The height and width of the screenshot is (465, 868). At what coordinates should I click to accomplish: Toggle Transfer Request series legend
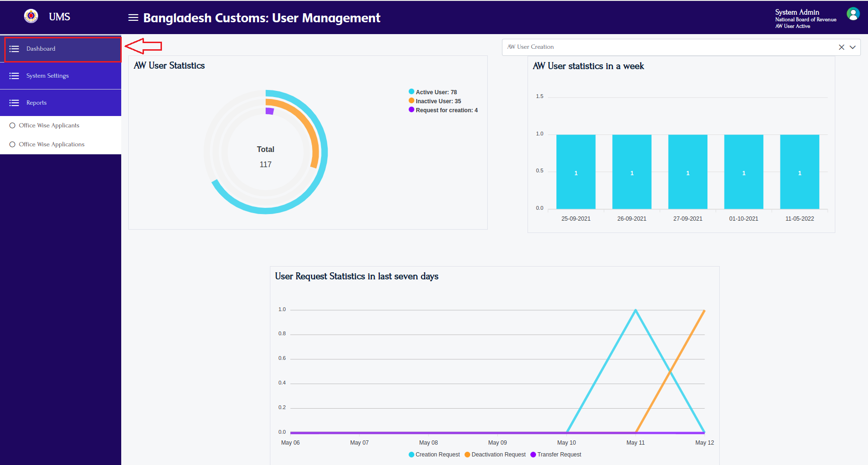[x=556, y=455]
